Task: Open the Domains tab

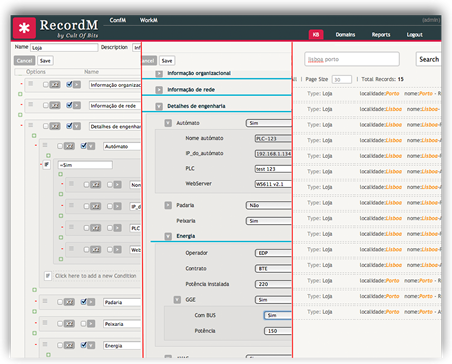Action: (345, 35)
